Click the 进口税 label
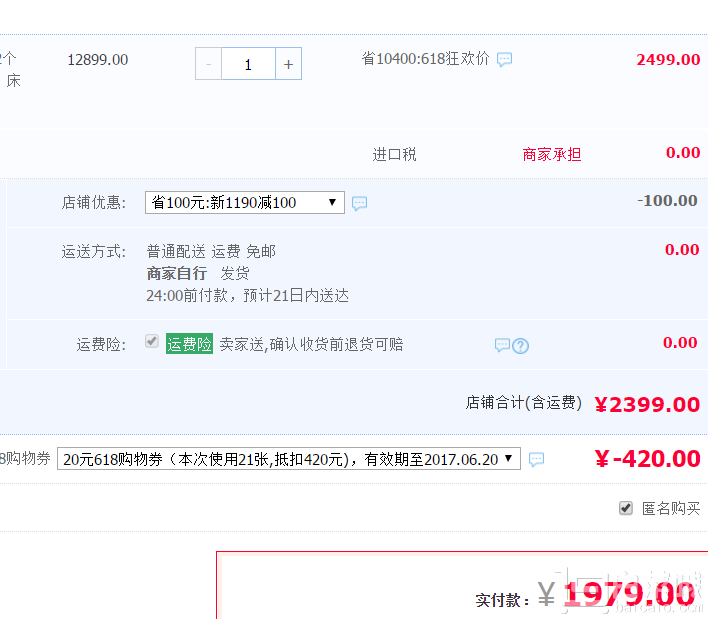 pos(394,154)
